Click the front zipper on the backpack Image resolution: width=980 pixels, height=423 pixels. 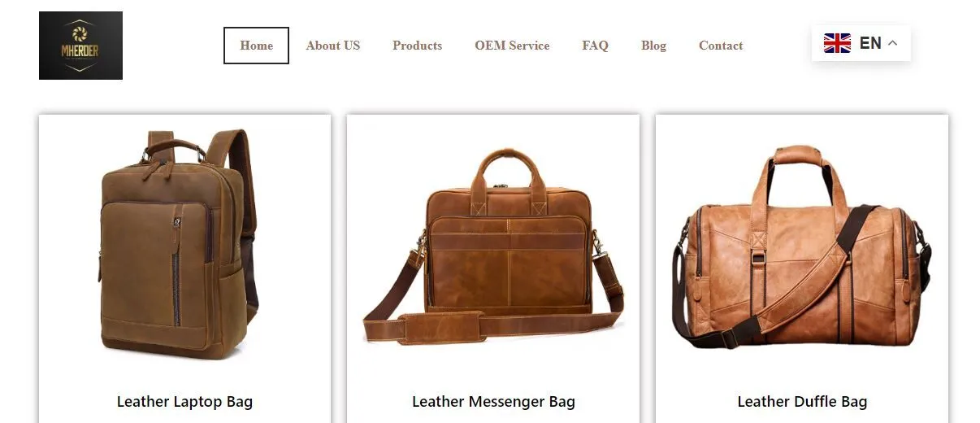176,273
